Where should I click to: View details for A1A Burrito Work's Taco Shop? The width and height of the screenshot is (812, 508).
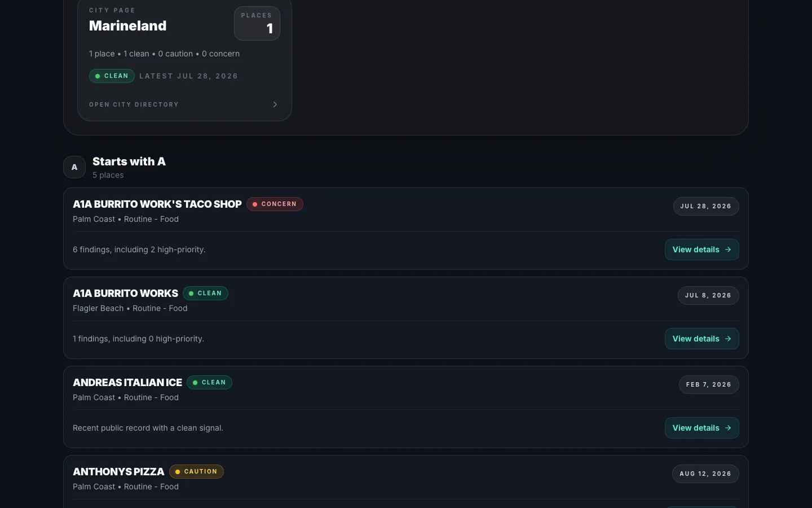click(701, 249)
